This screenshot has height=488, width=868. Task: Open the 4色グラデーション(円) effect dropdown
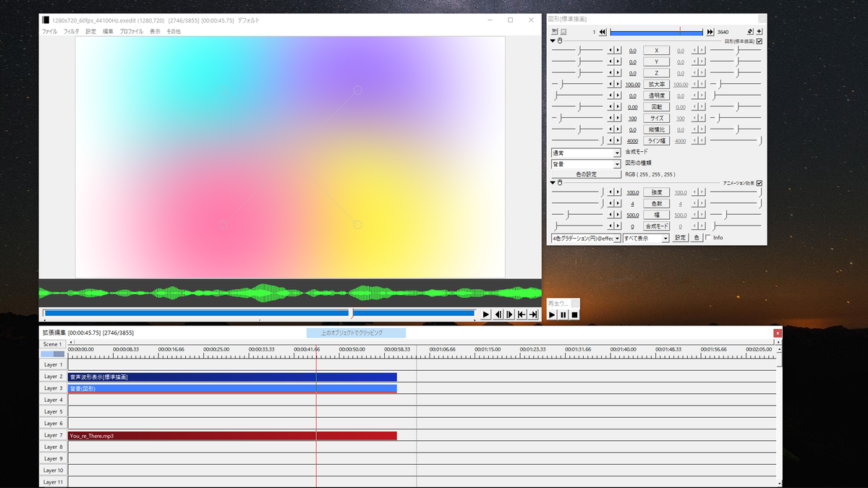[x=585, y=238]
